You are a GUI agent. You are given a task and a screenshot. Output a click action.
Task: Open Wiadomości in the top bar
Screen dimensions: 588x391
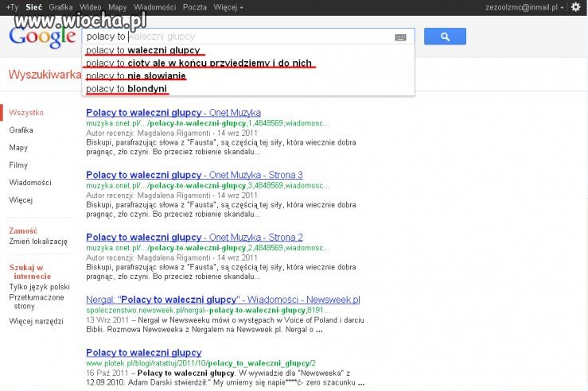(x=154, y=7)
